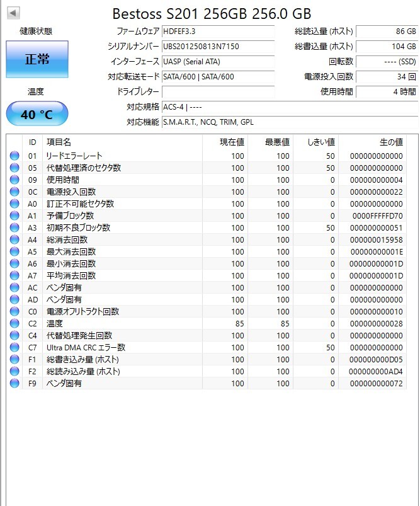Click rotation rate value ---- (SSD)
This screenshot has width=420, height=506.
[x=387, y=62]
